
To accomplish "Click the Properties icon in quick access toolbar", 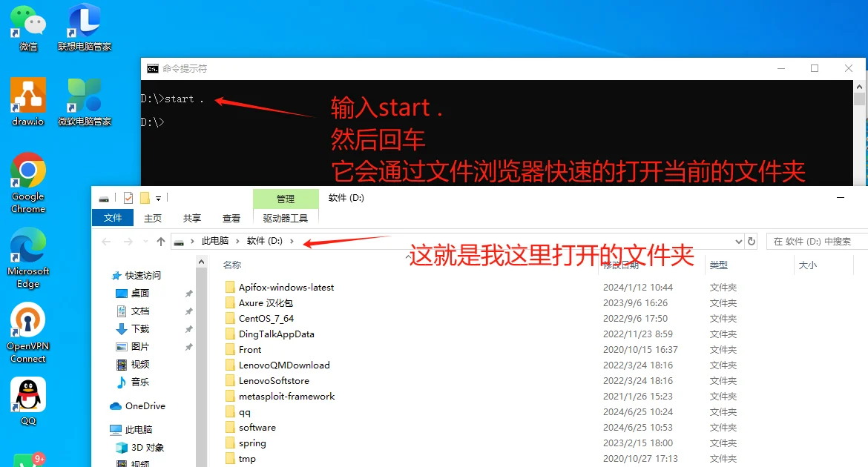I will pyautogui.click(x=128, y=197).
